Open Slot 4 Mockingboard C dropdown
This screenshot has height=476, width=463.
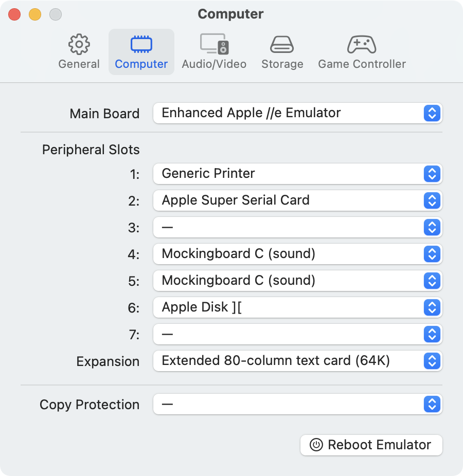(298, 254)
